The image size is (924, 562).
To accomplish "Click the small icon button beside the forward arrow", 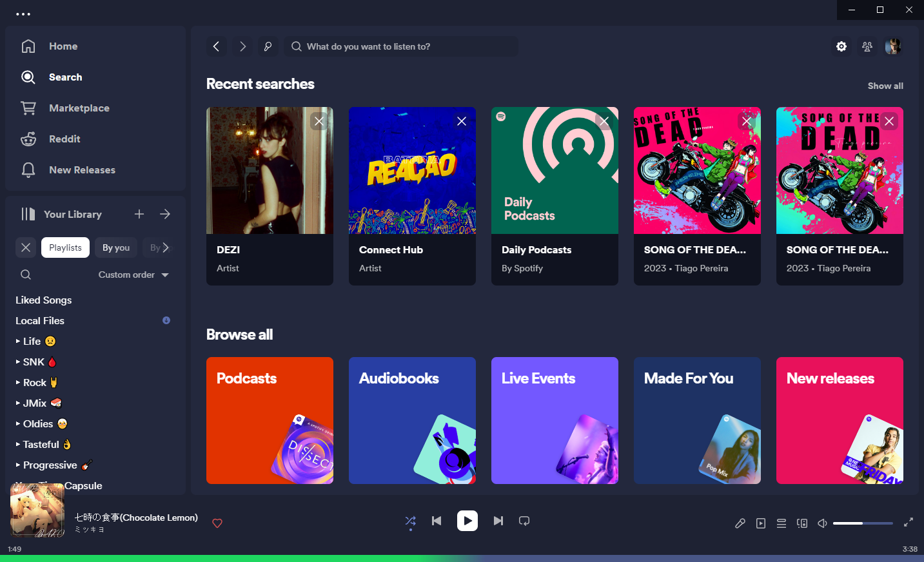I will point(268,46).
